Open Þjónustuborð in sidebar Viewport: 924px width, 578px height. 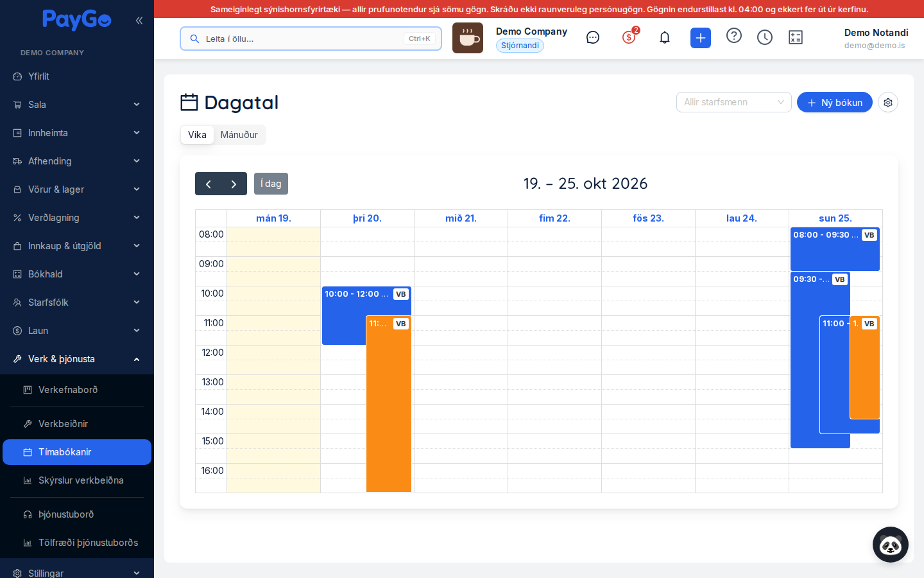pyautogui.click(x=77, y=514)
